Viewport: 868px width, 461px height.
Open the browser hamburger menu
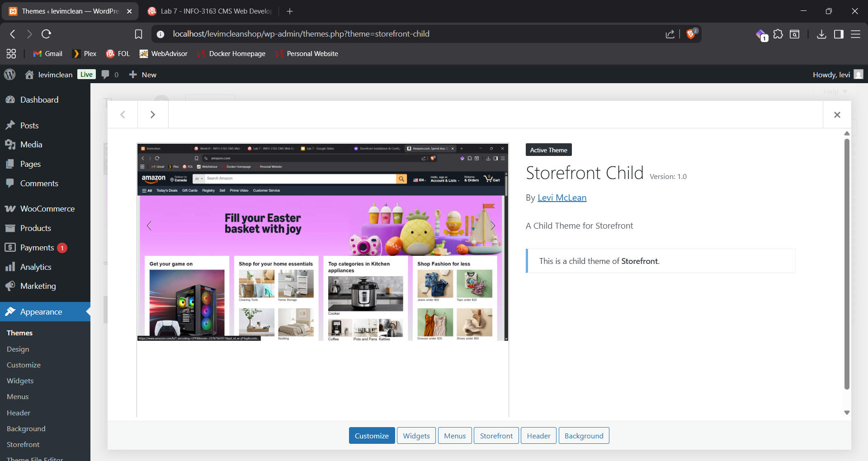[x=855, y=34]
